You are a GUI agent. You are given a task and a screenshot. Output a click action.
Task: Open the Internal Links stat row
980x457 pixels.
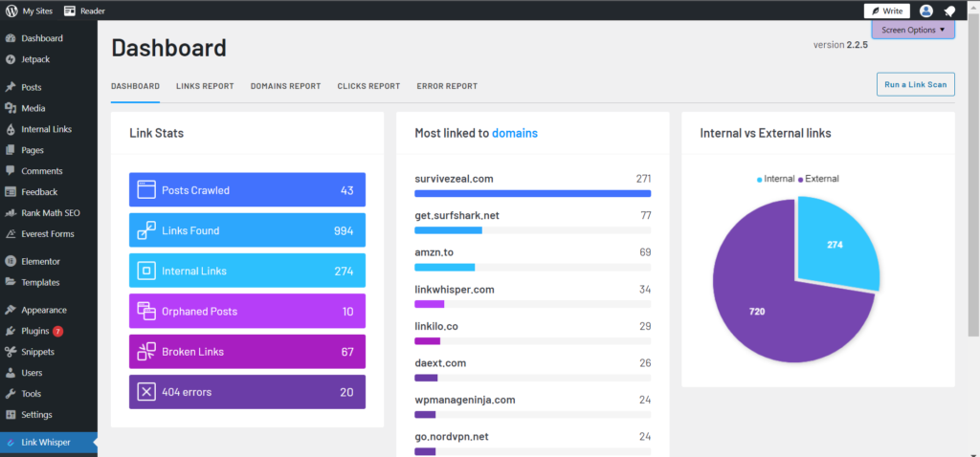pos(248,271)
